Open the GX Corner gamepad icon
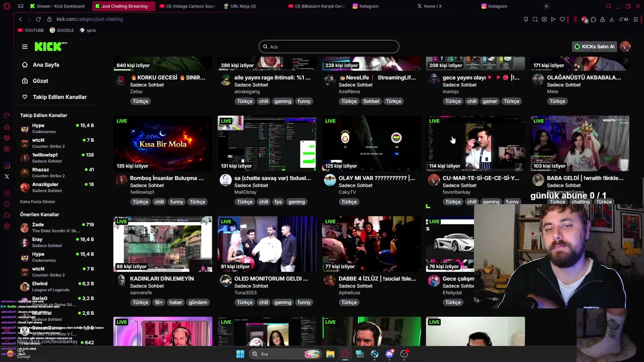Viewport: 644px width, 362px height. click(21, 6)
